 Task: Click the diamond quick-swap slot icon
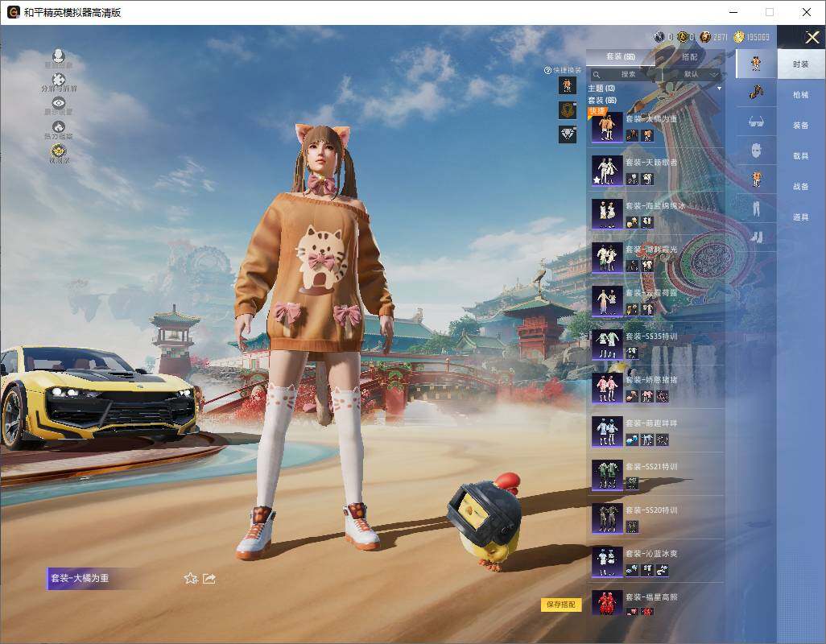(x=568, y=134)
